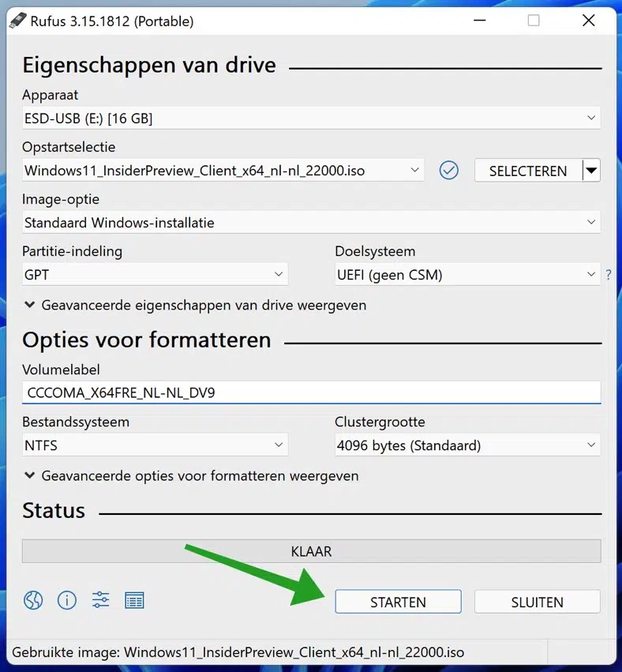Minimize the Rufus window

tap(479, 21)
